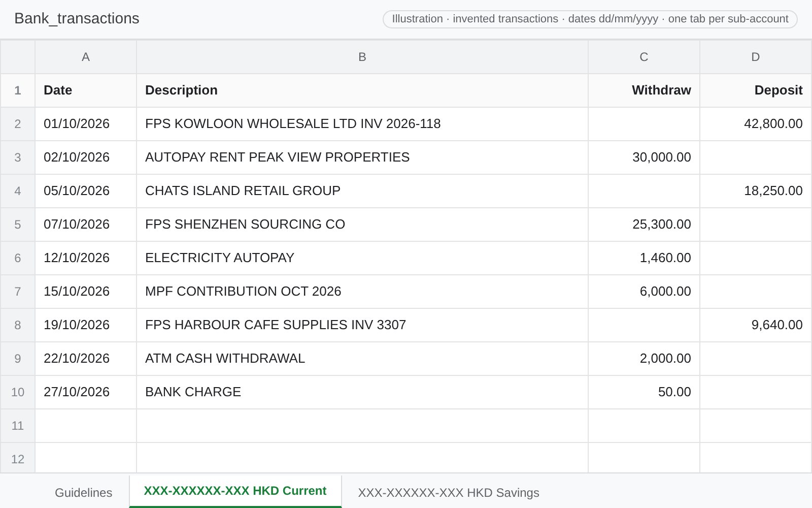The height and width of the screenshot is (508, 812).
Task: Select the ELECTRICITY AUTOPAY cell
Action: click(362, 258)
